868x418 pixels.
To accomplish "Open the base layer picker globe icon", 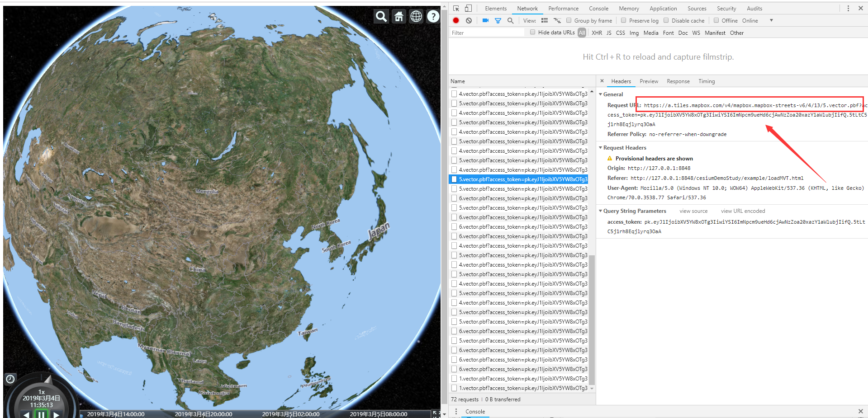I will tap(416, 16).
